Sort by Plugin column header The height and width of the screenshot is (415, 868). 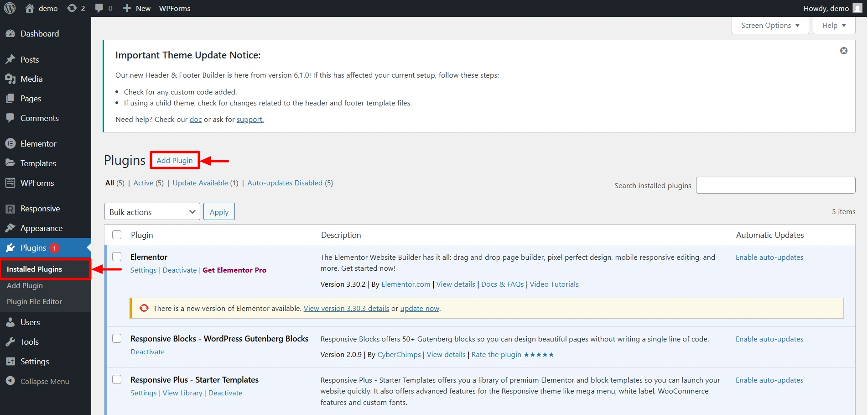tap(142, 235)
